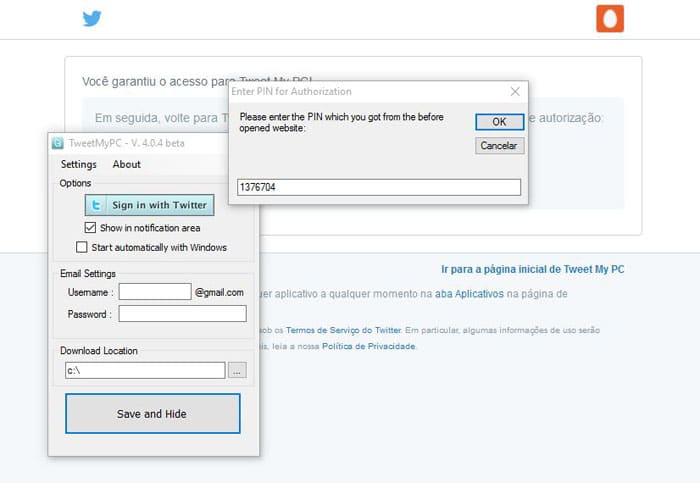This screenshot has height=483, width=700.
Task: Open the orange egg profile avatar
Action: coord(610,19)
